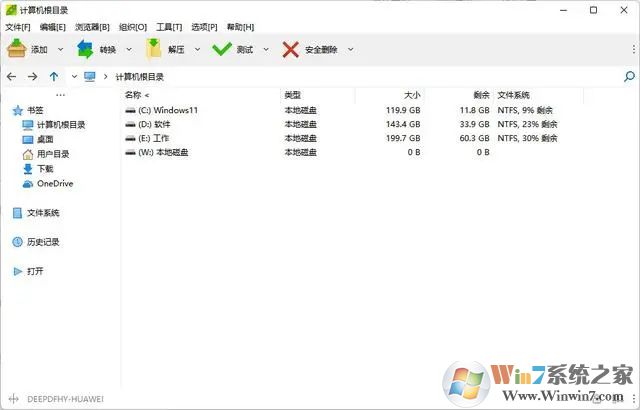Click the NTFS, 9% 剩余 cell
640x410 pixels.
click(525, 110)
